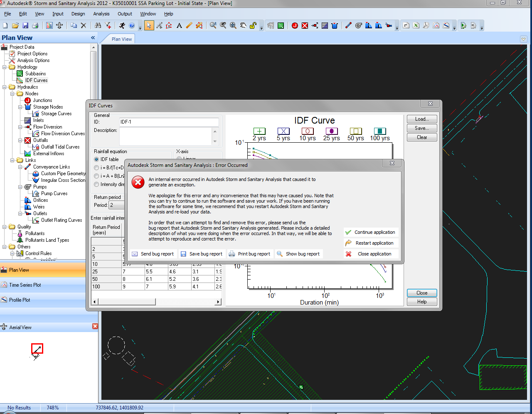
Task: Toggle the 100 yrs legend box
Action: click(x=380, y=131)
